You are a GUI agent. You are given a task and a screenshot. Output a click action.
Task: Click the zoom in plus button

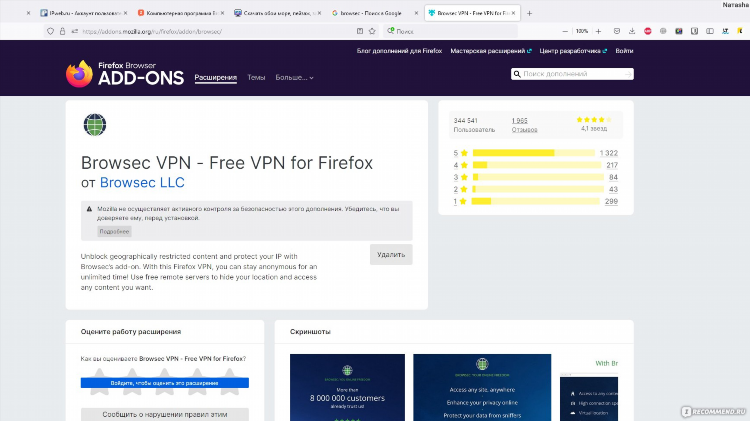[x=598, y=31]
